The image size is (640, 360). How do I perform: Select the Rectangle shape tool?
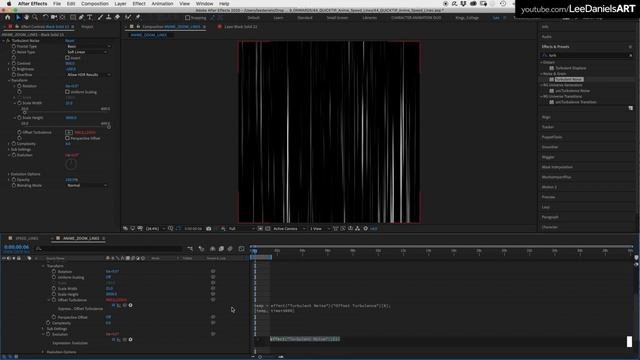pos(73,18)
